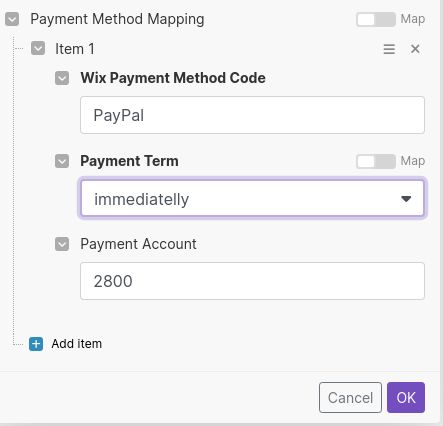443x426 pixels.
Task: Click the Wix Payment Method Code input containing PayPal
Action: pyautogui.click(x=252, y=115)
